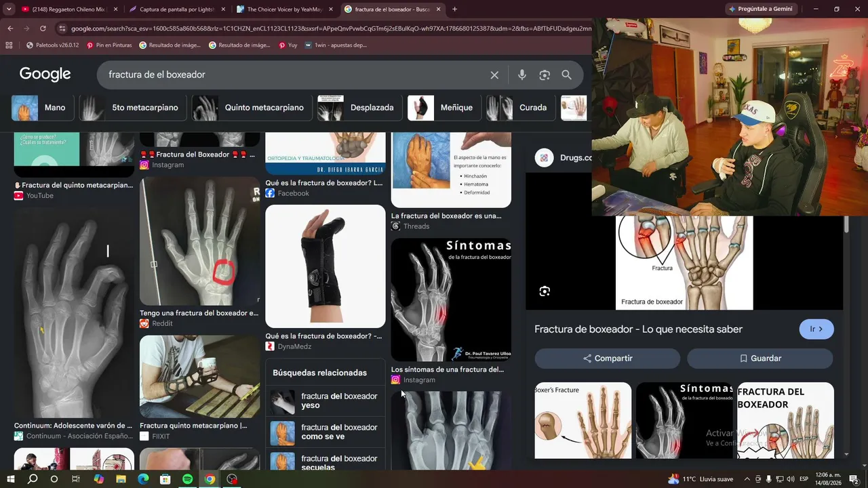Open the Reddit hand x-ray image result
The width and height of the screenshot is (868, 488).
(x=199, y=241)
